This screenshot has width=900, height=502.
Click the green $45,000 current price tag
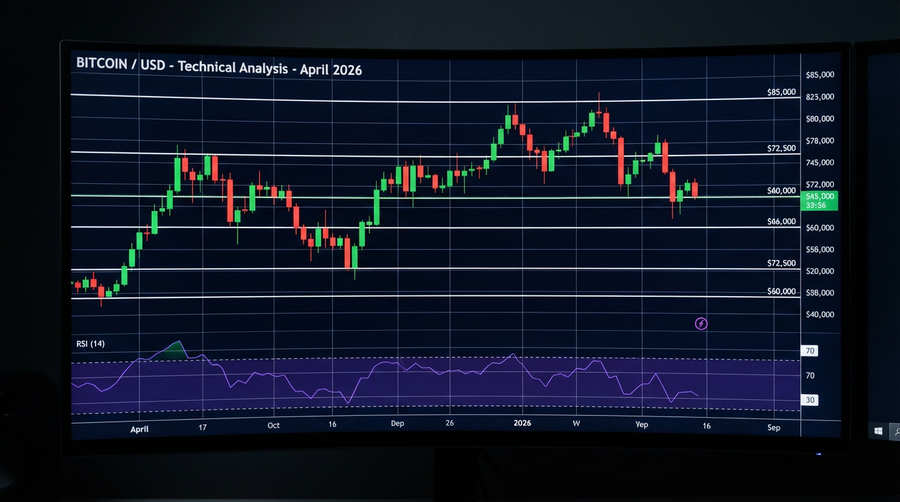point(819,201)
